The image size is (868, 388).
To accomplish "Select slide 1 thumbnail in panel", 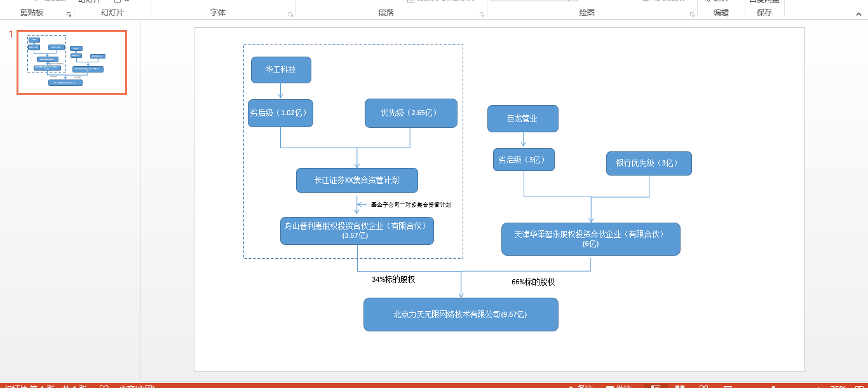I will click(72, 62).
